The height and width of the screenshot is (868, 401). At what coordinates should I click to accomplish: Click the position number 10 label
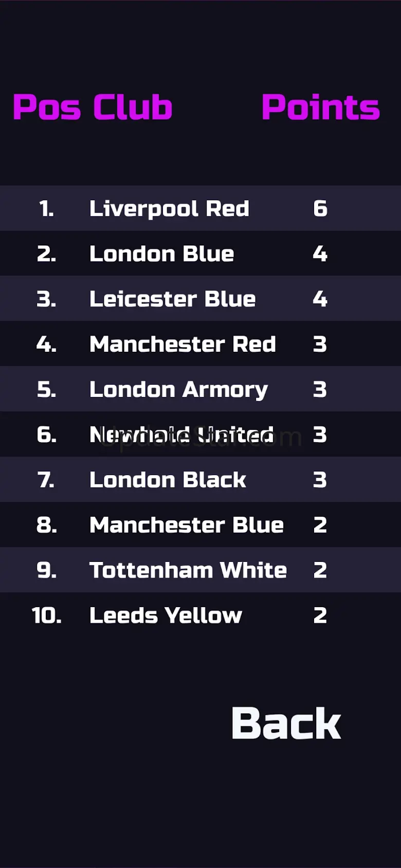click(x=46, y=615)
